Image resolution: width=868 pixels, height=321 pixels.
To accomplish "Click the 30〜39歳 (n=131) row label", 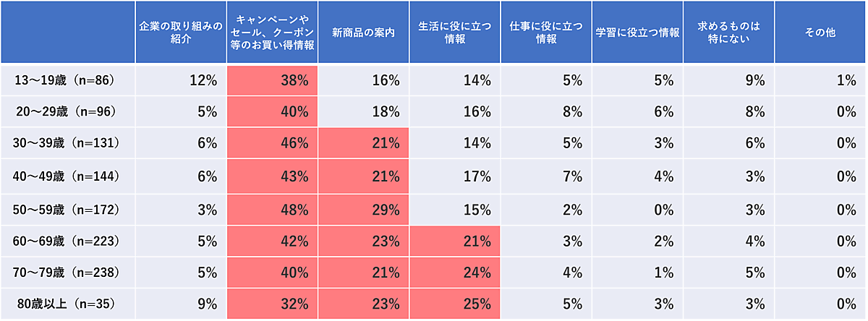I will 67,144.
